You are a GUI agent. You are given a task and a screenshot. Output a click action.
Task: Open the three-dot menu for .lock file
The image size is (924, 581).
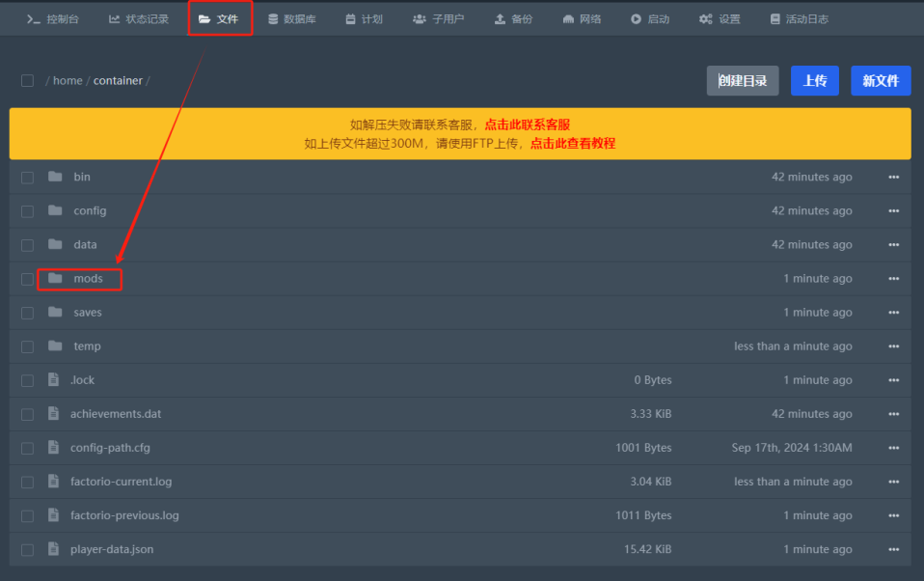[893, 380]
